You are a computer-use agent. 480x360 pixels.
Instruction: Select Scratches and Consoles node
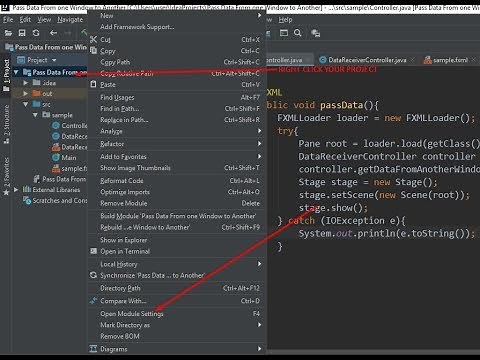55,200
